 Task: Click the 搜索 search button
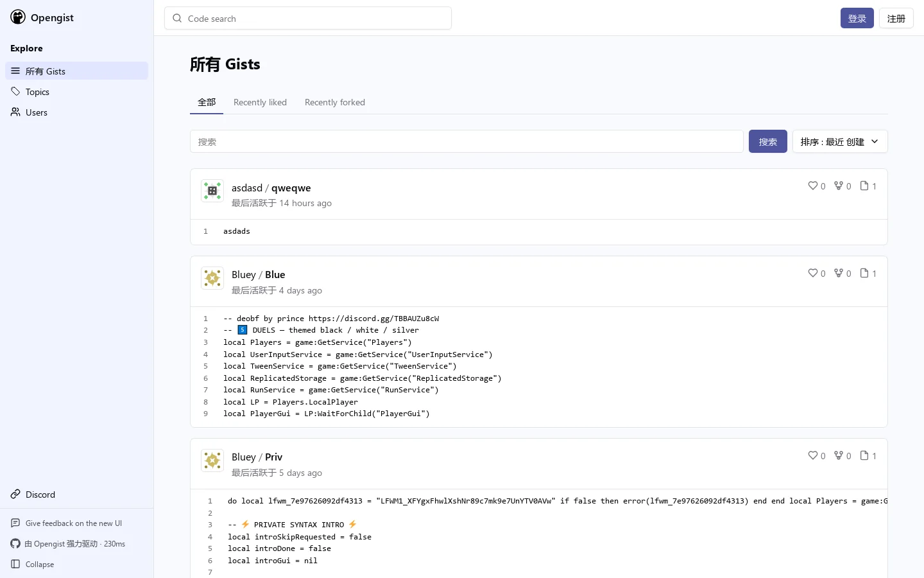pos(768,142)
